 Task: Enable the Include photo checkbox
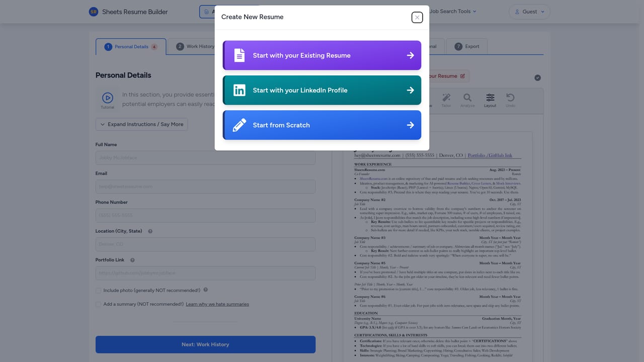coord(98,290)
